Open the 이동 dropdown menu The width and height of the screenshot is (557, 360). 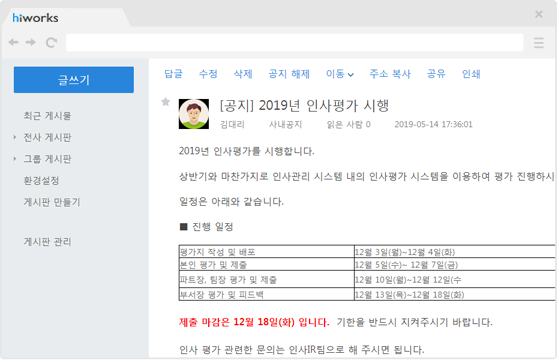point(340,74)
